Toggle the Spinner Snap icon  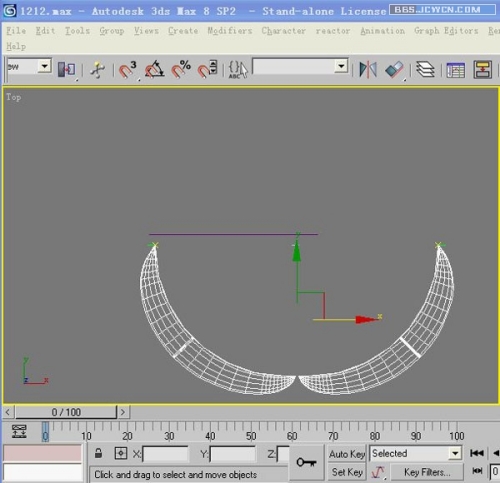207,70
